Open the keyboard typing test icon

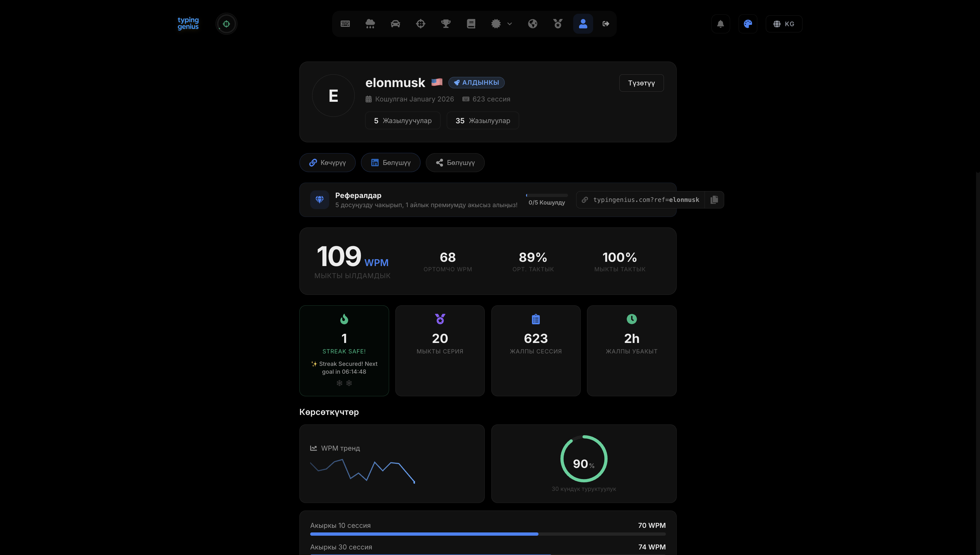point(345,24)
